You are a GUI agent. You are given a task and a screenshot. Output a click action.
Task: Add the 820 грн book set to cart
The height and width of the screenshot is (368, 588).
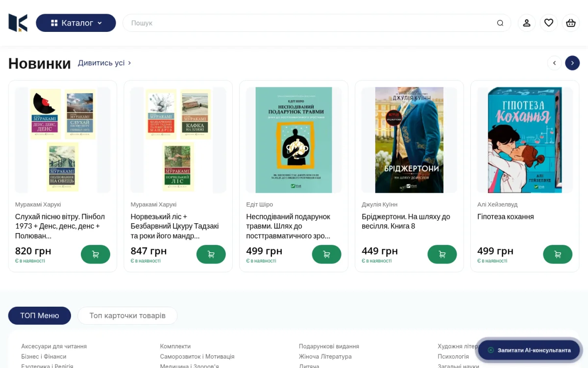click(96, 254)
